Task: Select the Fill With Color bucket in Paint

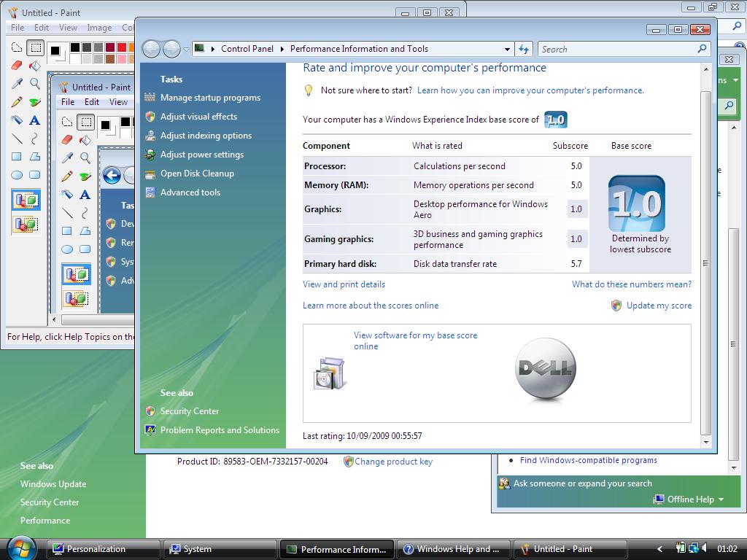Action: (x=35, y=66)
